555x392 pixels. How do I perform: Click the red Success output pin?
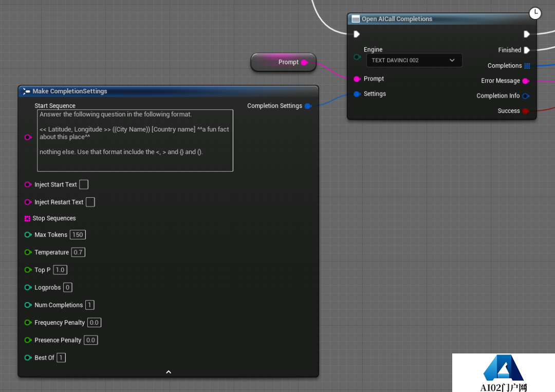[526, 111]
